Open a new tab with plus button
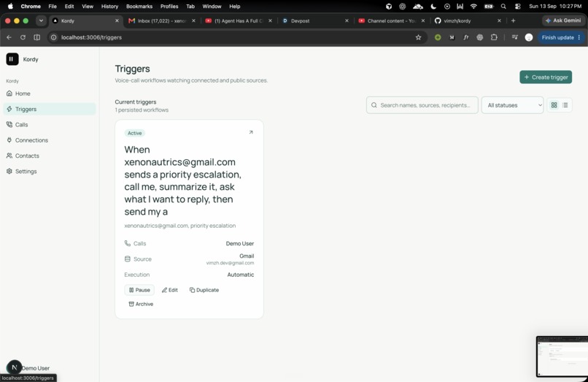 point(513,20)
